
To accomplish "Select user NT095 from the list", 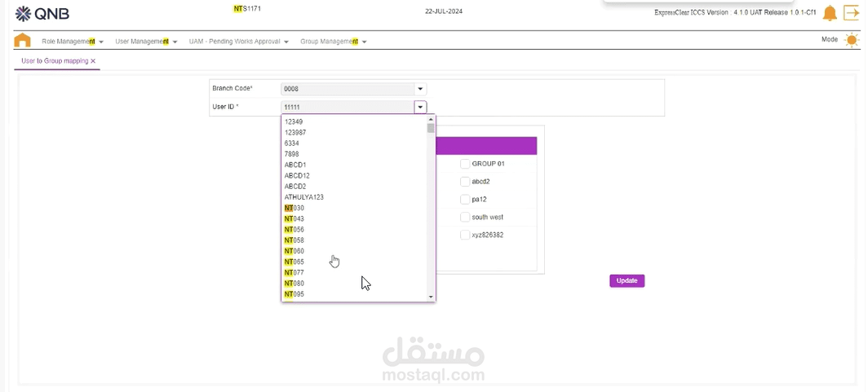I will [354, 294].
